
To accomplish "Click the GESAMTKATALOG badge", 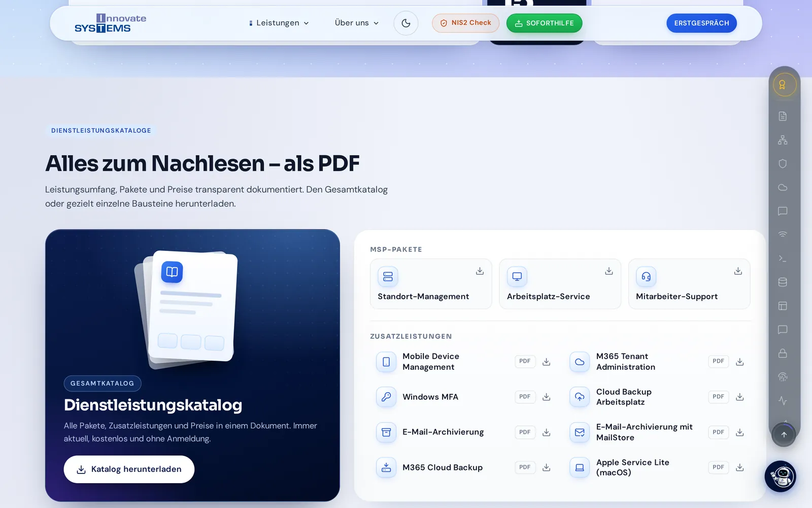I will click(103, 384).
